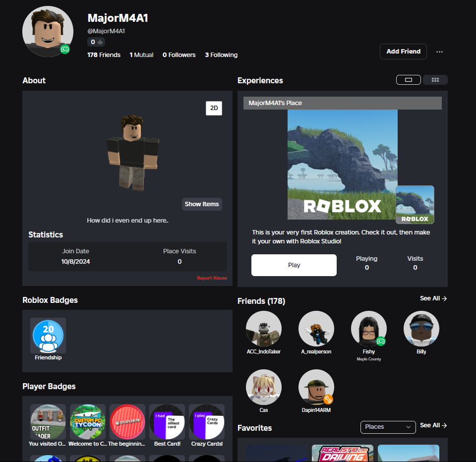This screenshot has height=462, width=476.
Task: See all friends via See All arrow
Action: tap(433, 298)
